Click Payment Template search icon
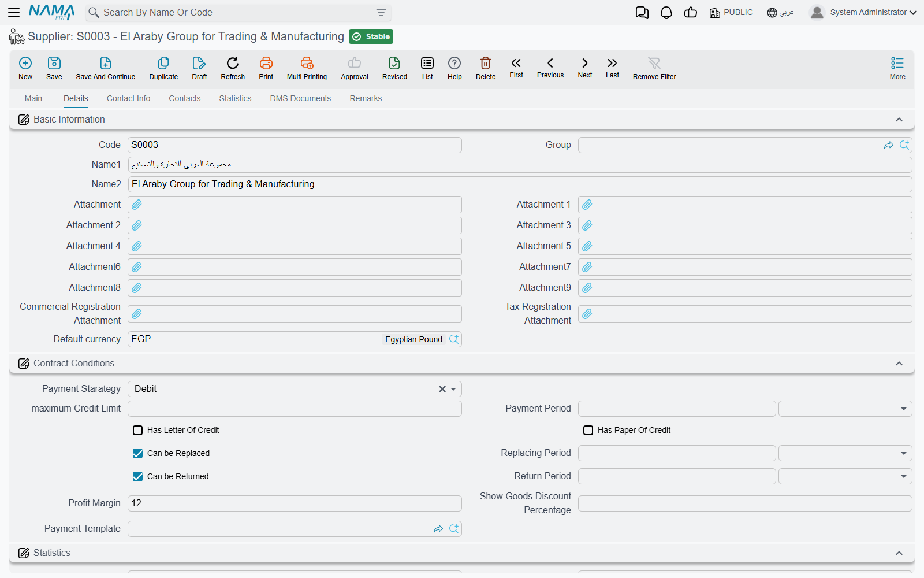924x578 pixels. pyautogui.click(x=454, y=529)
